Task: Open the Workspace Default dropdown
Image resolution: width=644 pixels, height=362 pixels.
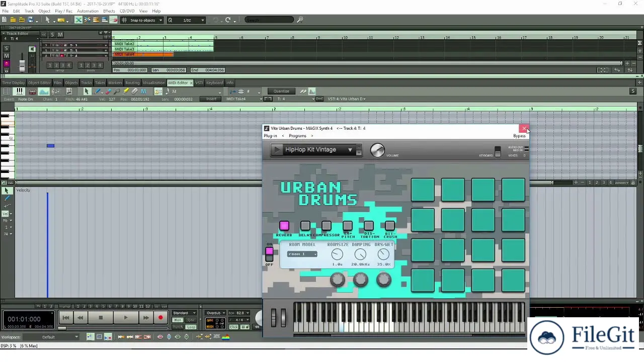Action: coord(51,337)
